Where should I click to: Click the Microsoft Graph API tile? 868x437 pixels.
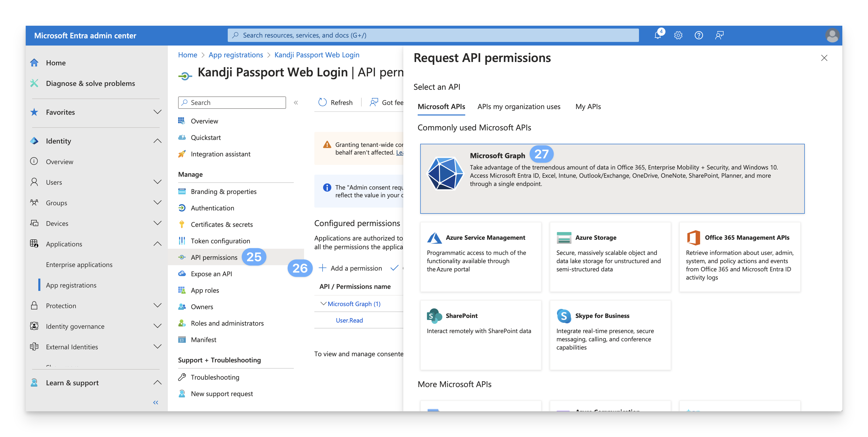(x=612, y=179)
